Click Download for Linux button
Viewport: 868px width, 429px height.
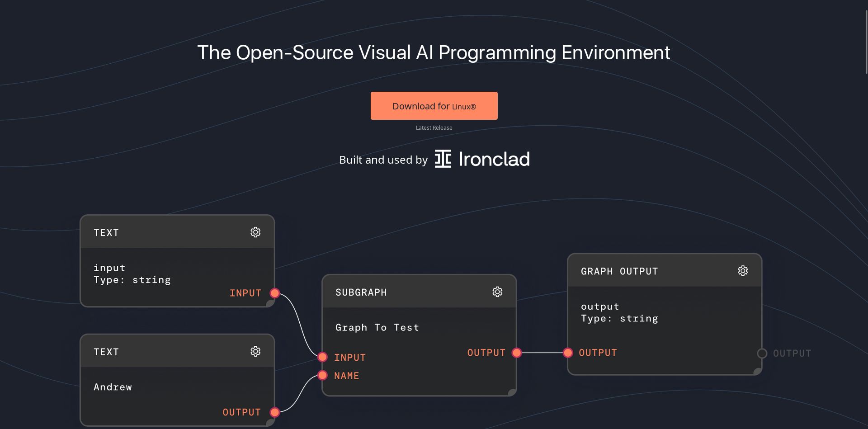434,105
